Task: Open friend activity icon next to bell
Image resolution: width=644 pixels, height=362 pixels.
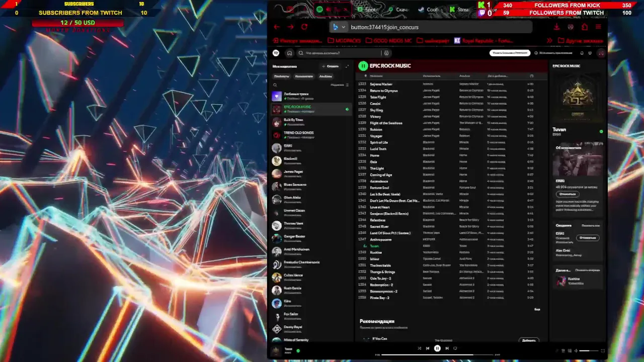Action: pyautogui.click(x=590, y=53)
